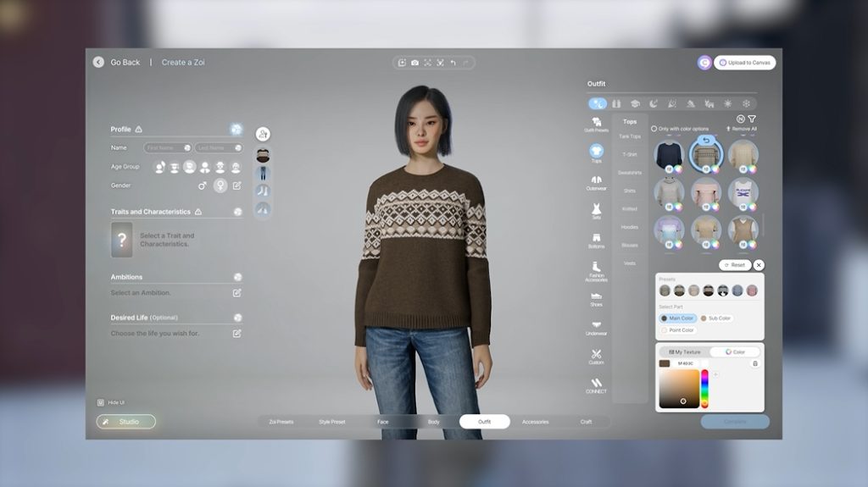The width and height of the screenshot is (868, 487).
Task: Open the Custom scissors icon
Action: (x=596, y=355)
